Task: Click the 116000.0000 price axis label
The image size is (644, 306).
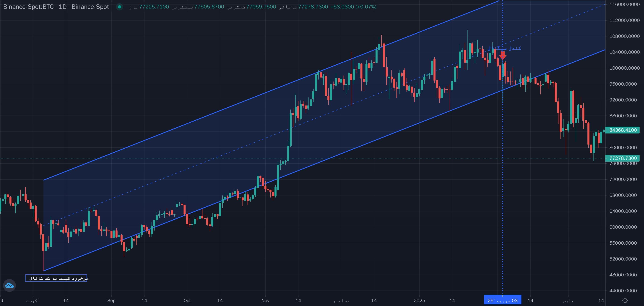Action: click(x=624, y=4)
